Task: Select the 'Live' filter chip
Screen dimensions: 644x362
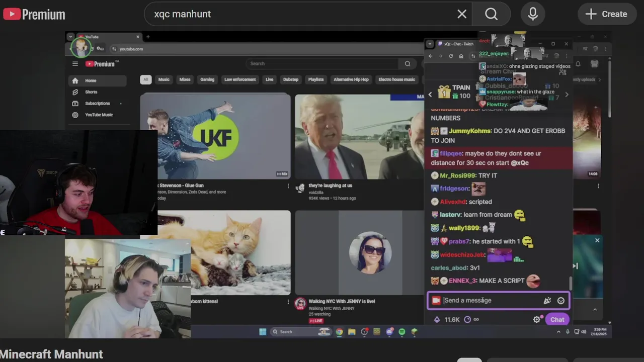Action: point(270,79)
